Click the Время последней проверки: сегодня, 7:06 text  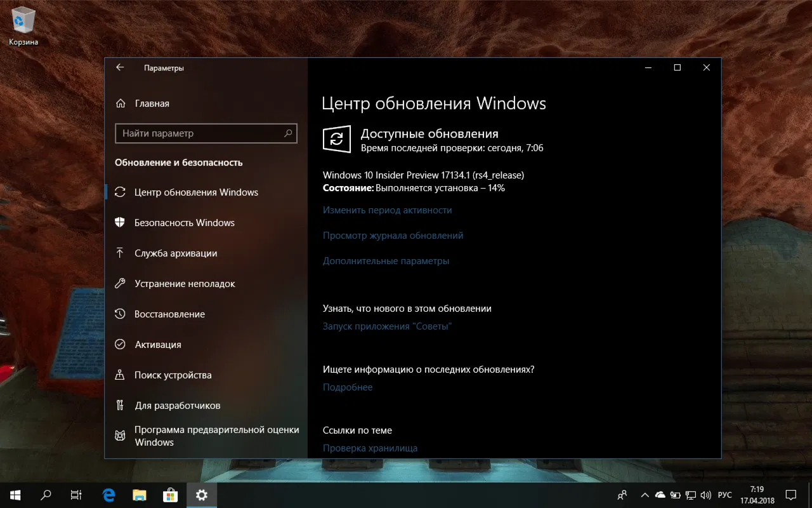pyautogui.click(x=452, y=148)
